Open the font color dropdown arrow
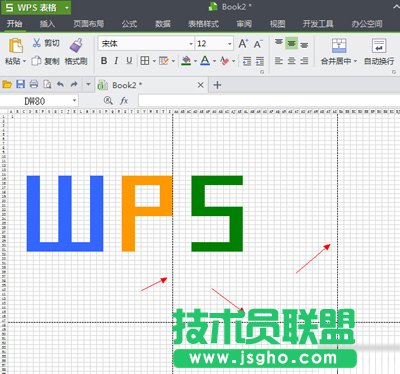 coord(214,61)
